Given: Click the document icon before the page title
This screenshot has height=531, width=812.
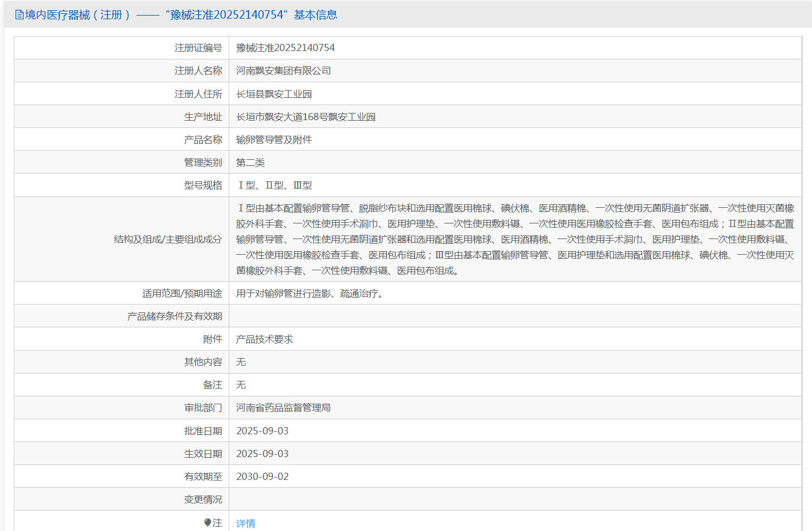Looking at the screenshot, I should 19,15.
